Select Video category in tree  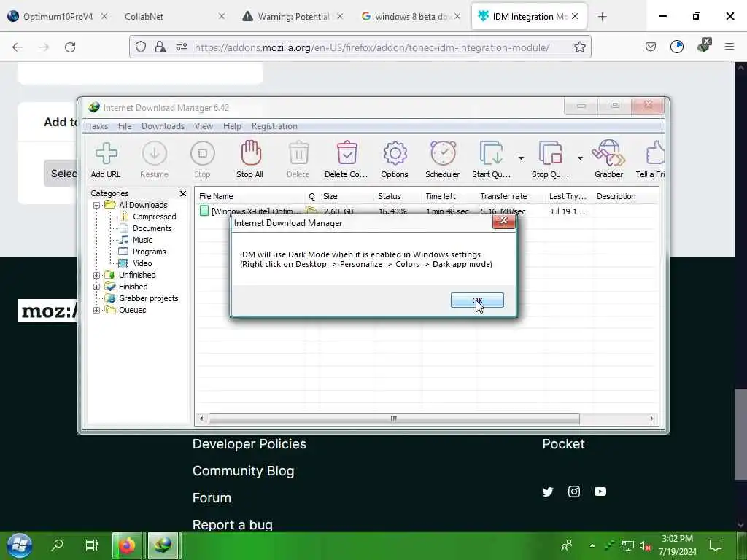pos(142,263)
